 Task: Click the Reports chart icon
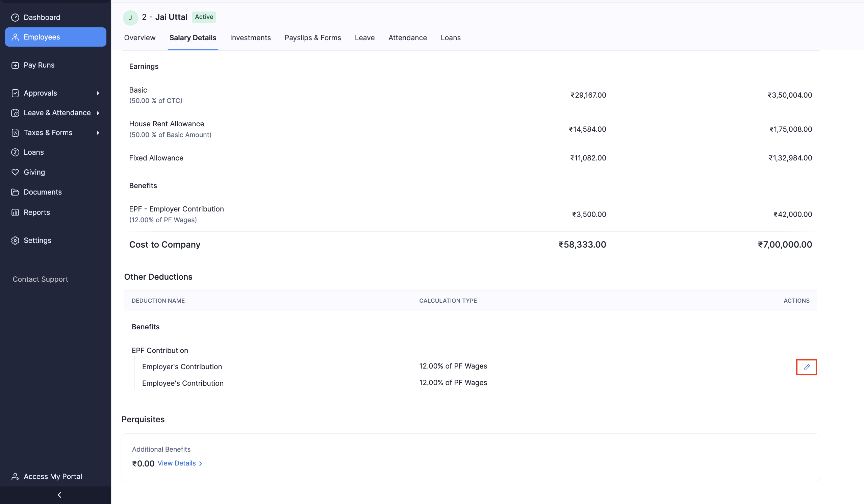pyautogui.click(x=15, y=212)
